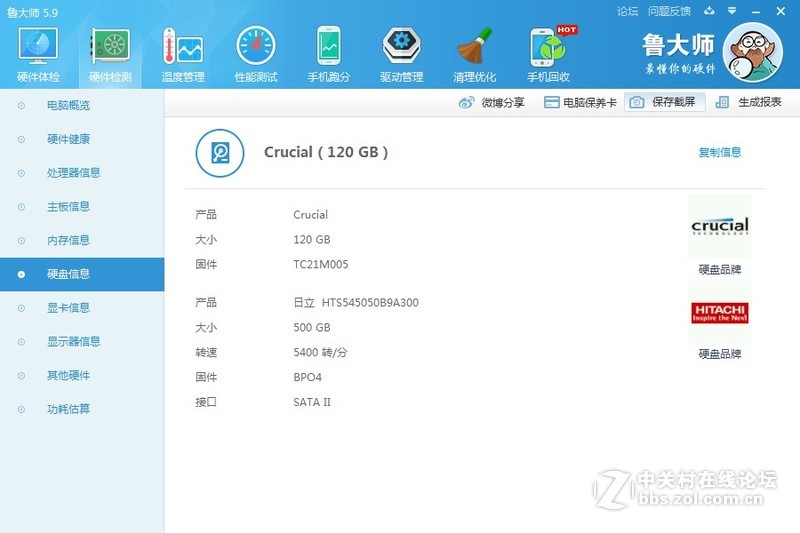Viewport: 800px width, 533px height.
Task: Click the 复制信息 copy info link
Action: click(720, 152)
